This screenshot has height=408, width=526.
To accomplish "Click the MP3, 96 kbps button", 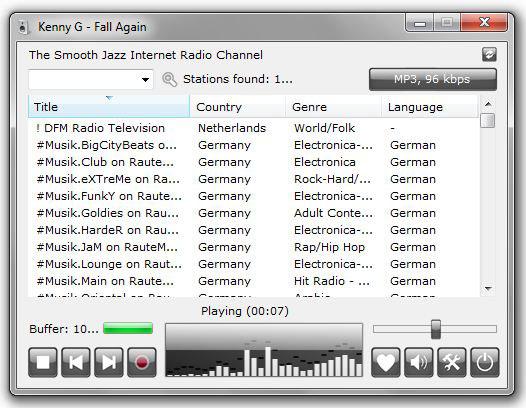I will 433,79.
